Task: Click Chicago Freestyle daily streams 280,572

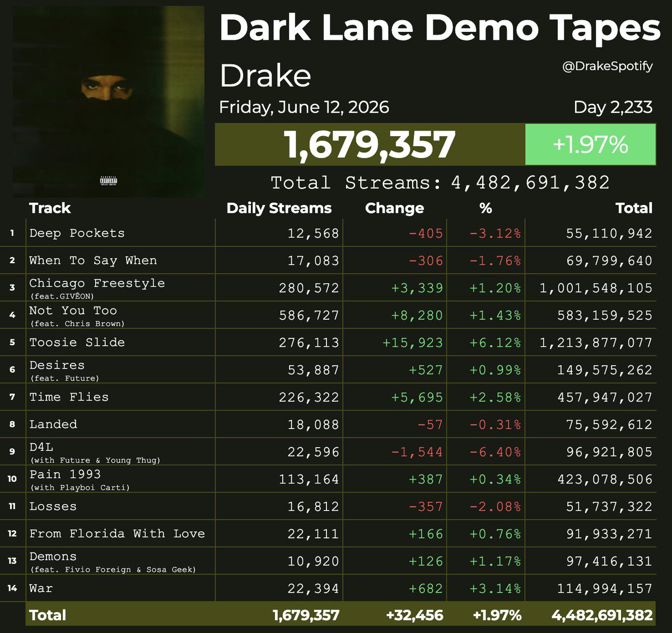Action: (x=309, y=288)
